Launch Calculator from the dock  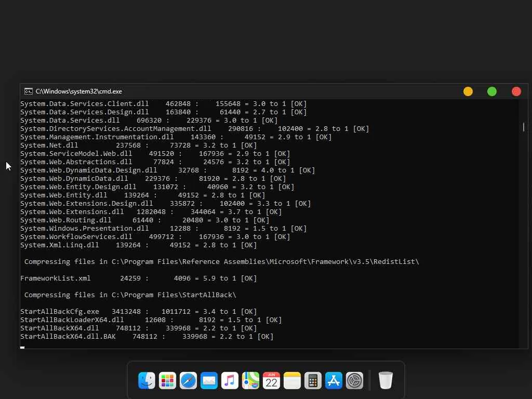[x=313, y=380]
